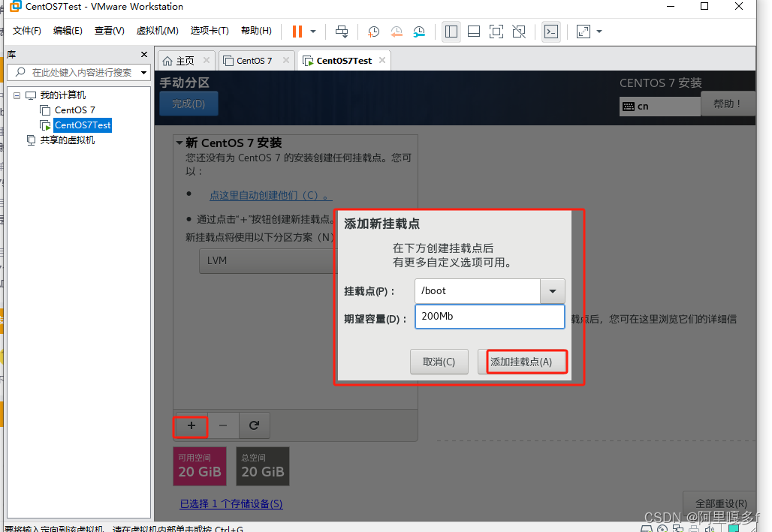This screenshot has width=772, height=532.
Task: Switch to the CentOS 7 tab
Action: tap(254, 60)
